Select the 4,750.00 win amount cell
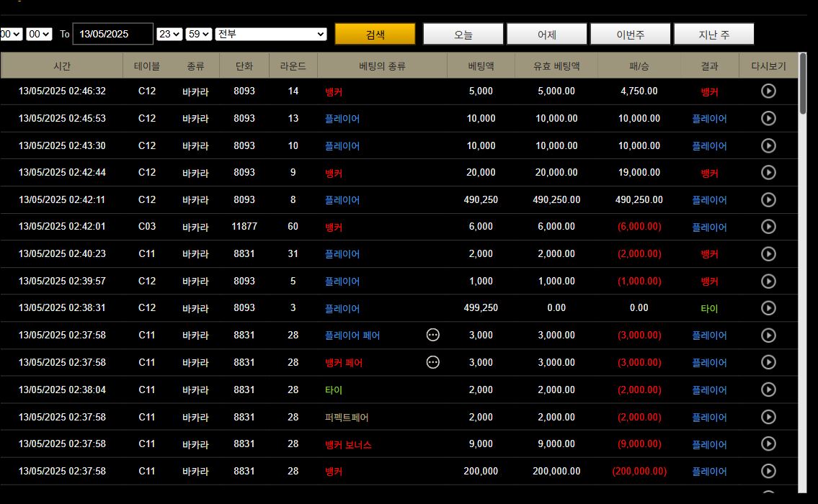 point(639,91)
